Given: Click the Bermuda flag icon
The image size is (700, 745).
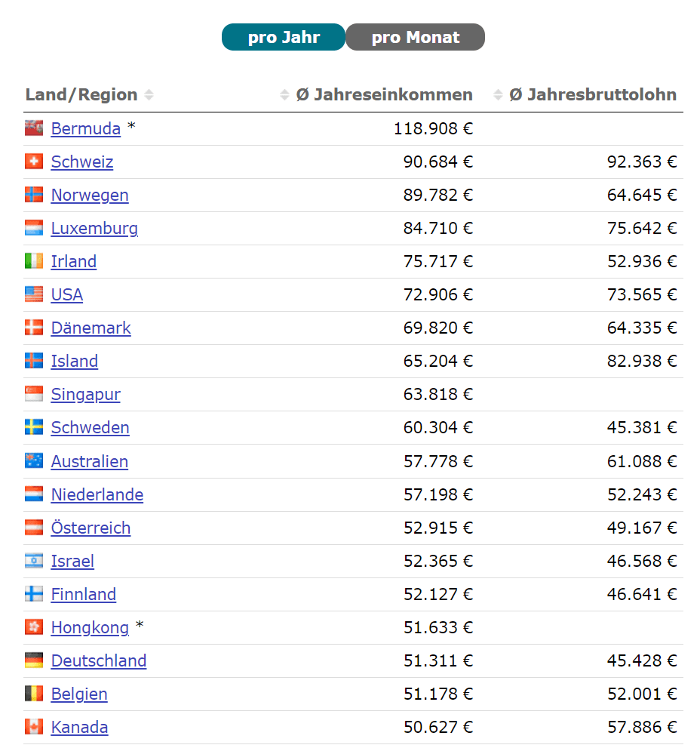Looking at the screenshot, I should coord(34,128).
